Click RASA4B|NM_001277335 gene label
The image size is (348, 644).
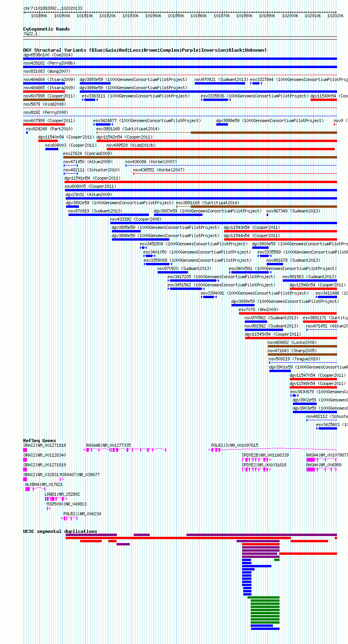point(108,445)
